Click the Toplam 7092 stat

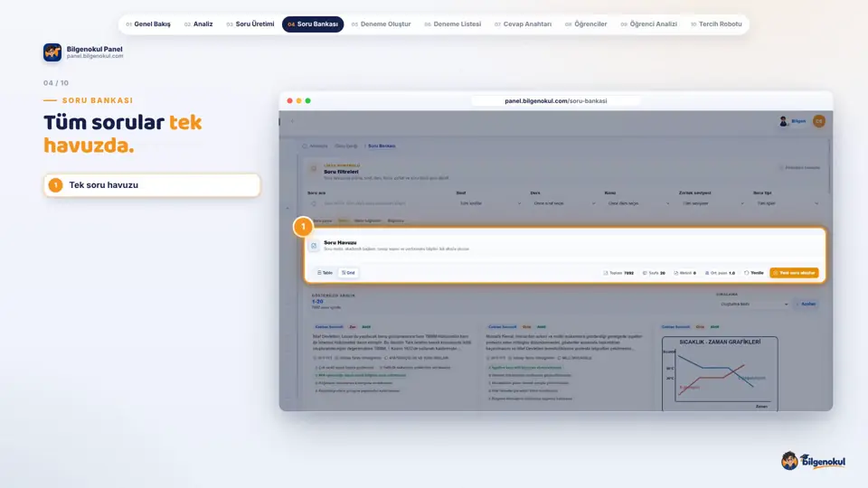pos(618,273)
